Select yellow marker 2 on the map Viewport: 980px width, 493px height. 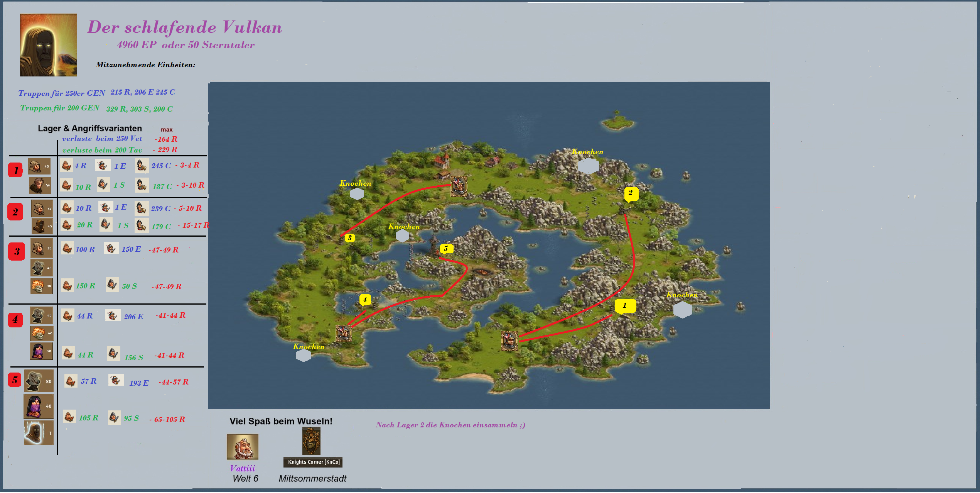pos(631,193)
